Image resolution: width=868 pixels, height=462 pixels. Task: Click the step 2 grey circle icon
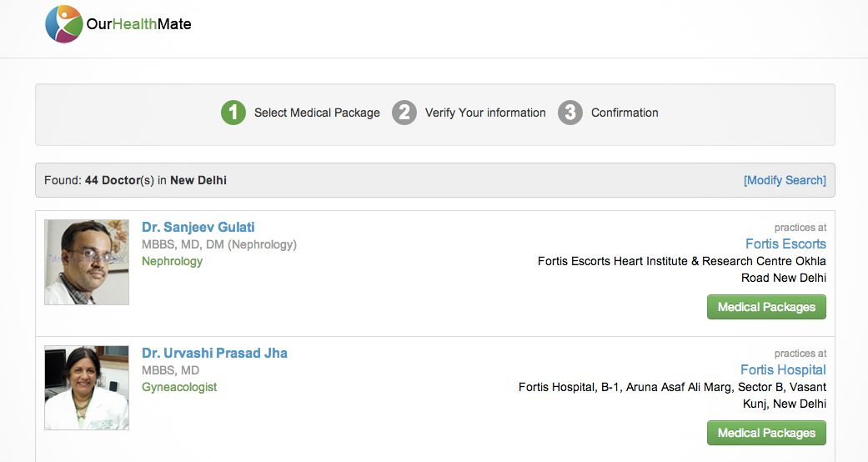[x=404, y=113]
